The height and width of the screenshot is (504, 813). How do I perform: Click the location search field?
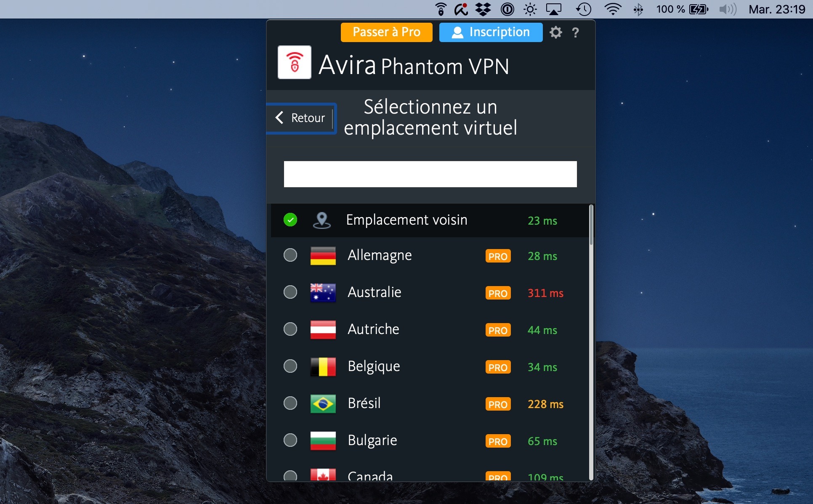pyautogui.click(x=430, y=174)
